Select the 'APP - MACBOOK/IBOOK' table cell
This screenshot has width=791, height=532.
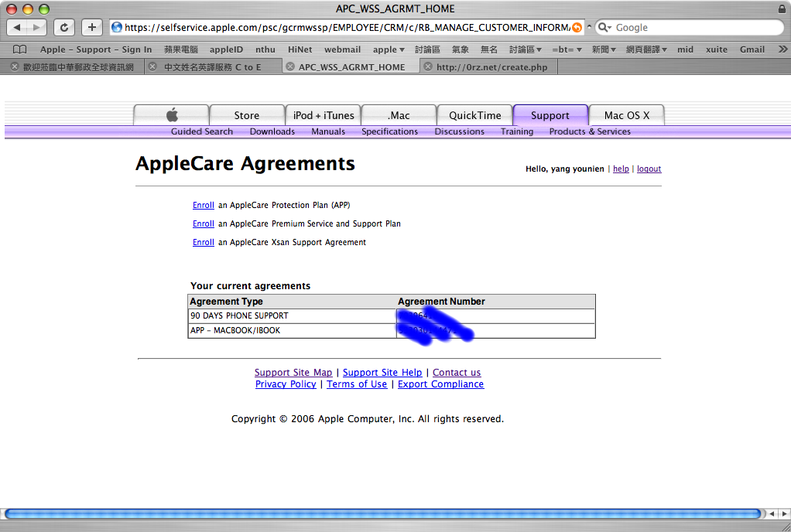292,330
